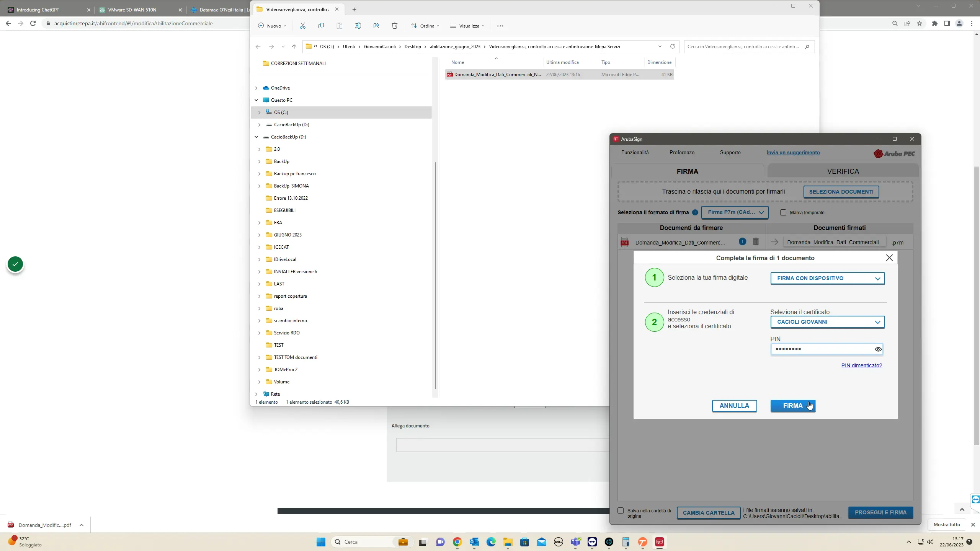Open ArubaSign from the Windows taskbar

pos(659,542)
